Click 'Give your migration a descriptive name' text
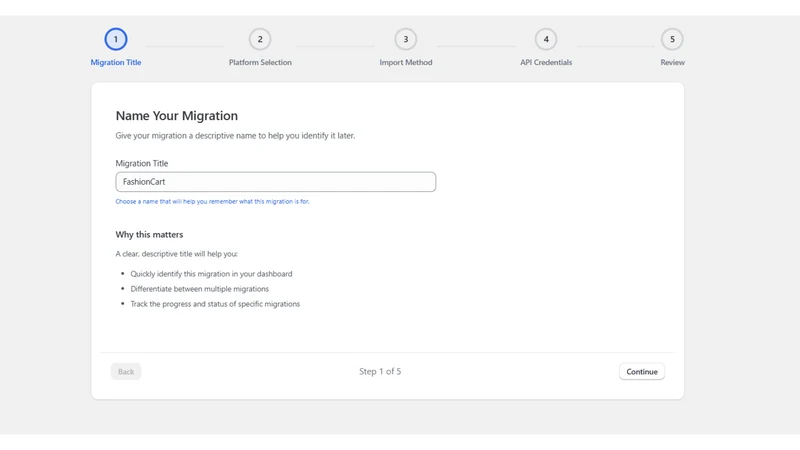Viewport: 800px width, 450px height. tap(235, 136)
